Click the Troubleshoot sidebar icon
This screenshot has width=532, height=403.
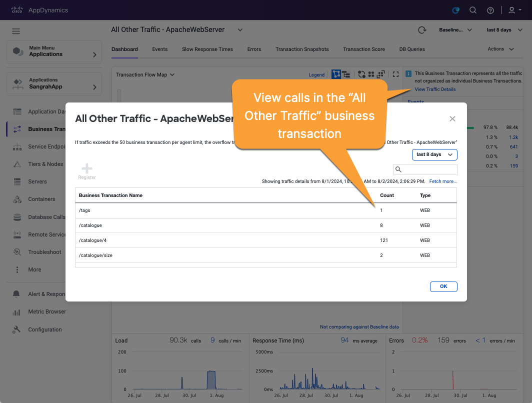(x=17, y=252)
